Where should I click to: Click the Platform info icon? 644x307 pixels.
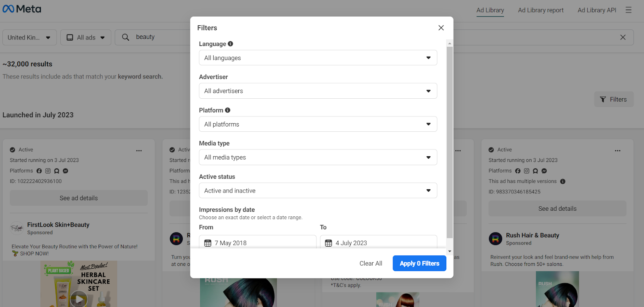point(227,110)
